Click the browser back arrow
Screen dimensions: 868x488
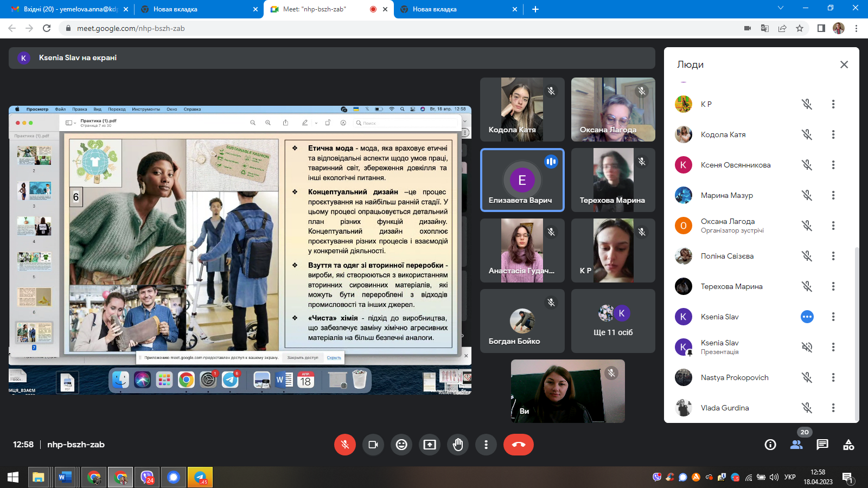[x=12, y=28]
